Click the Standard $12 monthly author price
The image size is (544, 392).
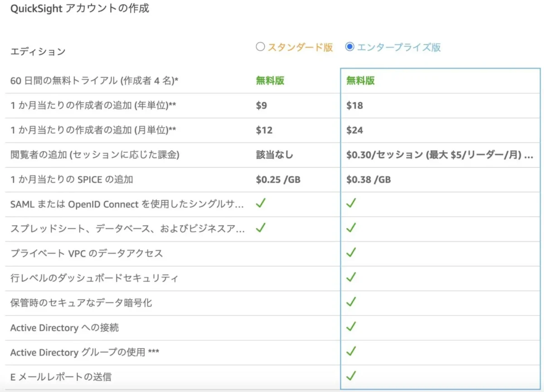coord(264,131)
